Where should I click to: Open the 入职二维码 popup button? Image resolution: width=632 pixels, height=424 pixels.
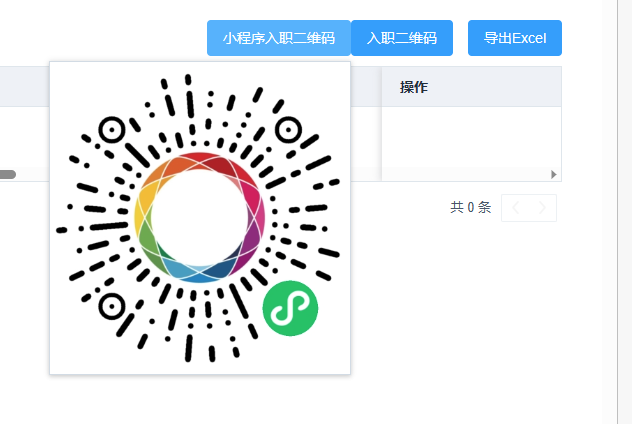402,38
